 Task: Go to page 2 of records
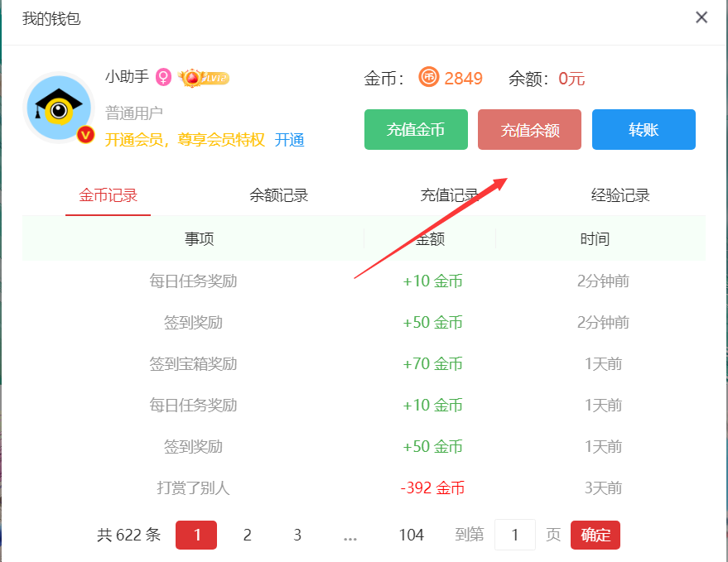[247, 536]
